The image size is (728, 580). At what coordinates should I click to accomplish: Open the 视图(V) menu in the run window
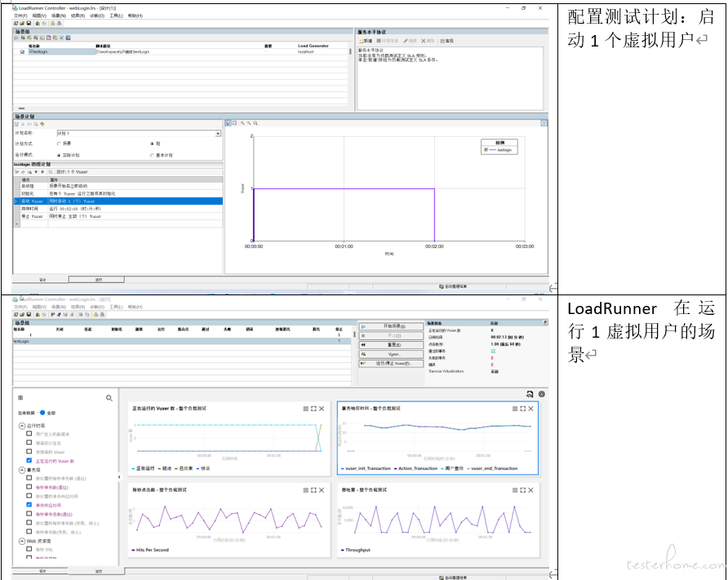pyautogui.click(x=39, y=308)
